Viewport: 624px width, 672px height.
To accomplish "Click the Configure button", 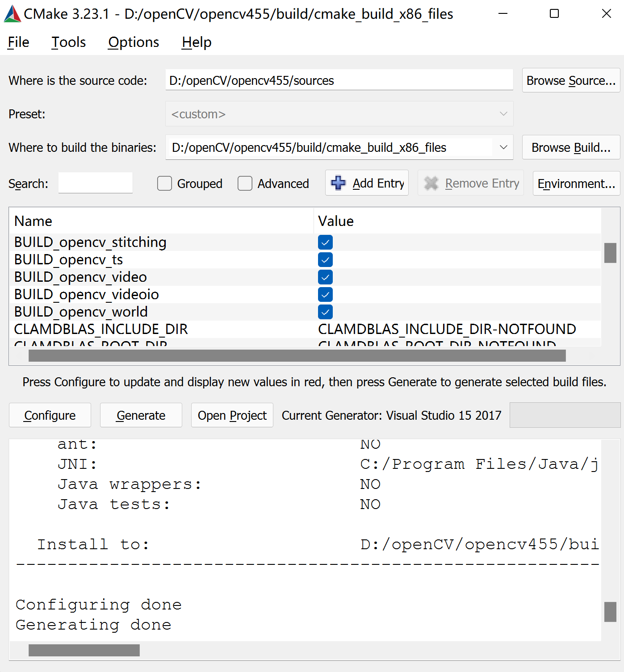I will click(50, 415).
